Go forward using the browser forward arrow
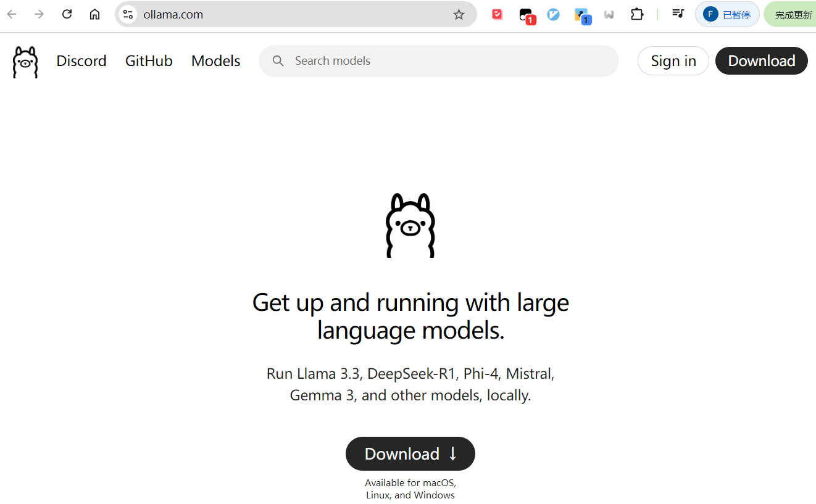 [x=39, y=14]
